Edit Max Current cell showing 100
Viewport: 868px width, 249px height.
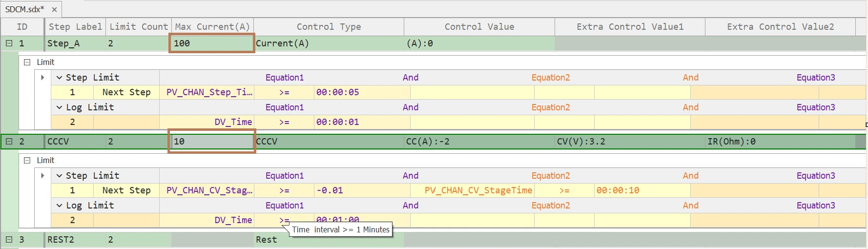click(212, 43)
